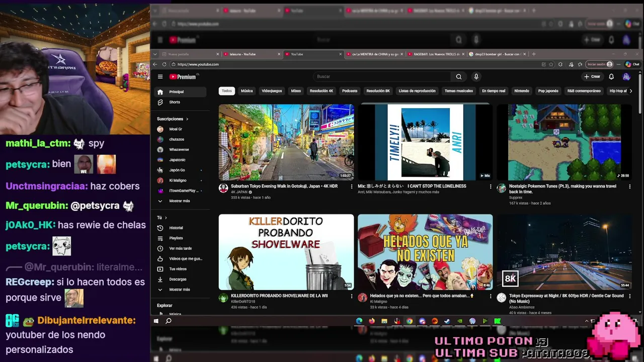Show more filter chips with right arrow
Viewport: 644px width, 362px height.
tap(630, 91)
